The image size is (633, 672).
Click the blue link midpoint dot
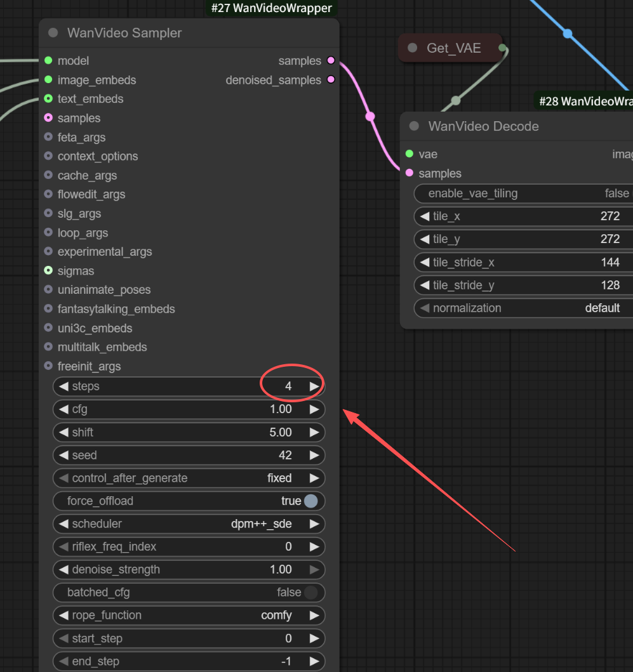click(568, 34)
